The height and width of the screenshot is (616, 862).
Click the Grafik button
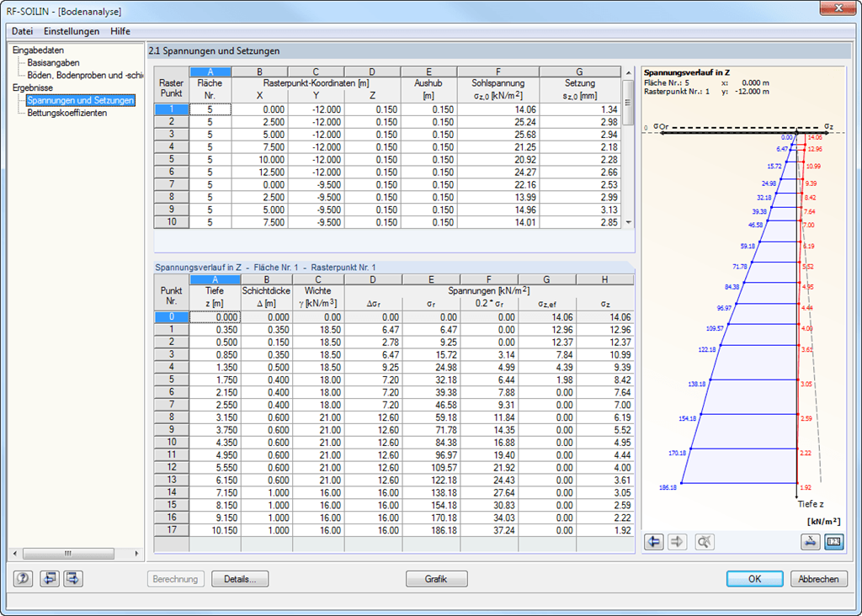(437, 579)
